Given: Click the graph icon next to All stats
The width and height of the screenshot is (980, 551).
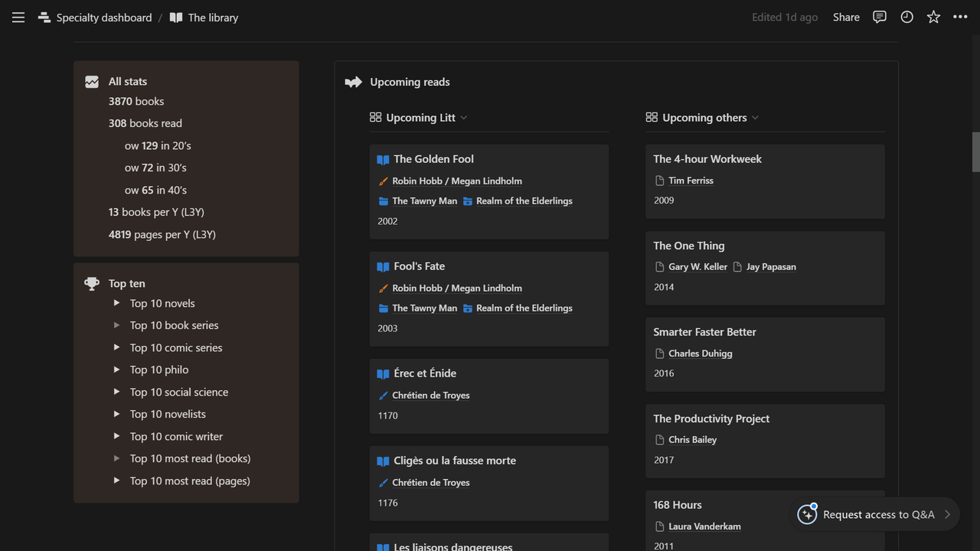Looking at the screenshot, I should tap(92, 80).
